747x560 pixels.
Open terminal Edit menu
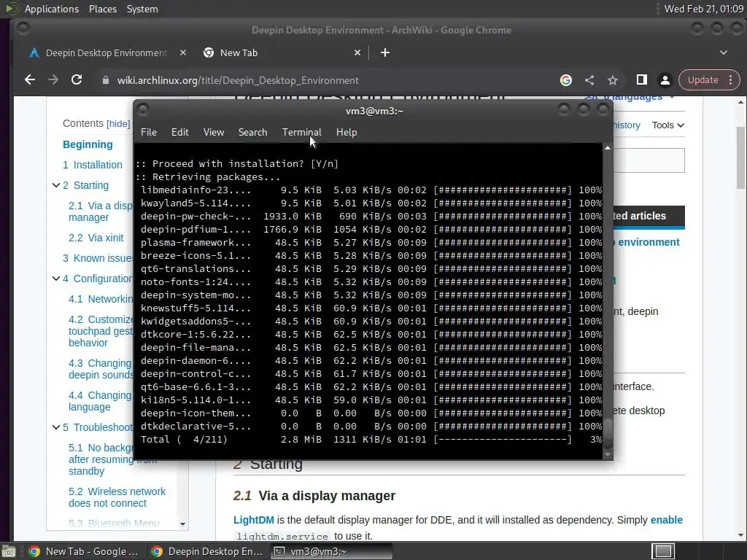[x=179, y=133]
